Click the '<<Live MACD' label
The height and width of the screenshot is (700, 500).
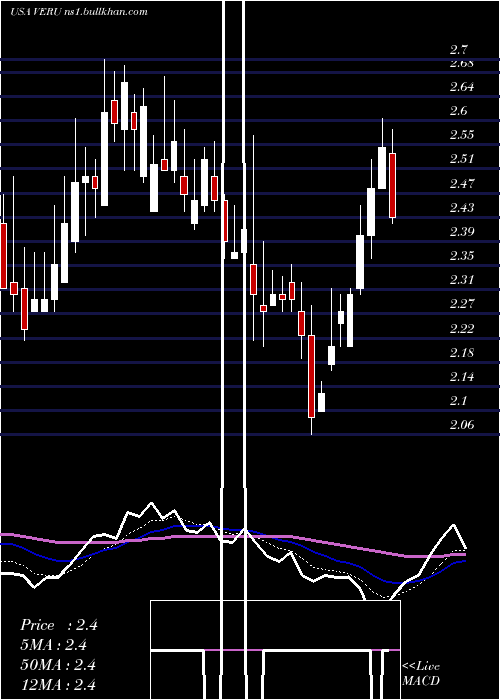point(421,673)
